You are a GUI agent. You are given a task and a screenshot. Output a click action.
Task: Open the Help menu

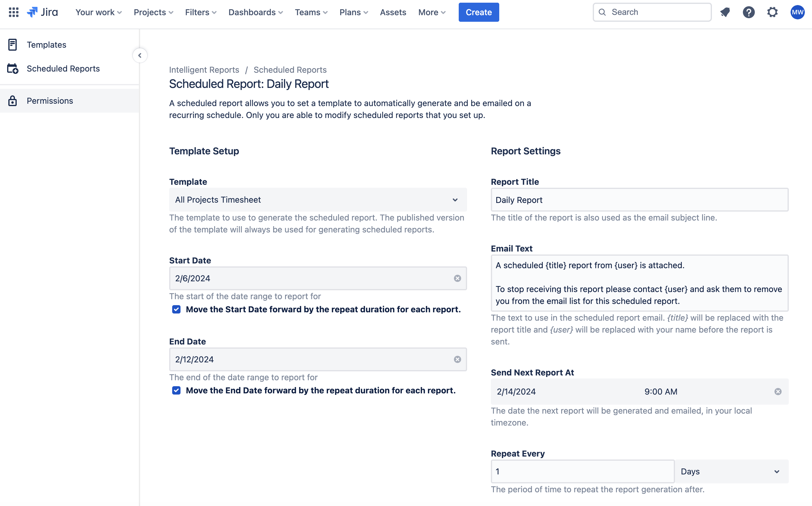click(749, 12)
